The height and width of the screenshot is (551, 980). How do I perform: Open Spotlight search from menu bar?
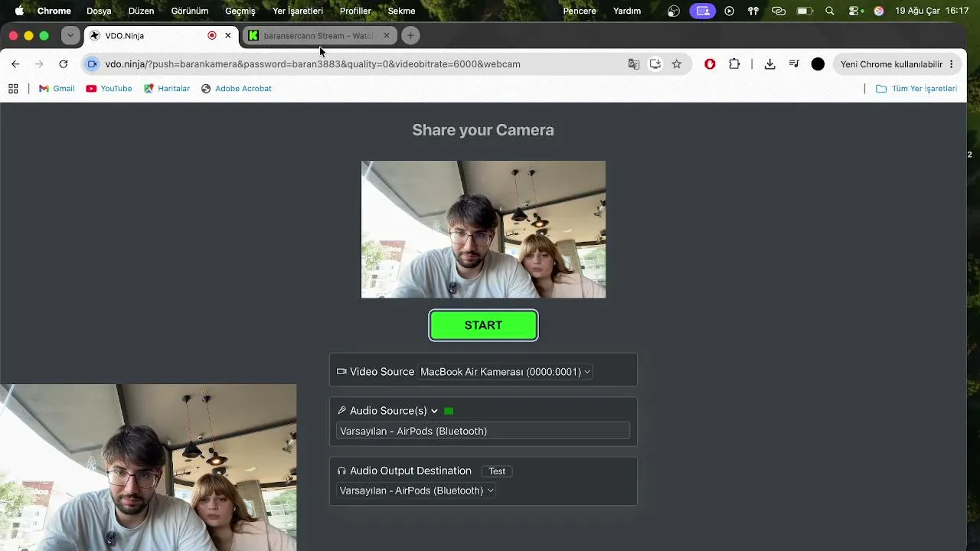(x=831, y=11)
